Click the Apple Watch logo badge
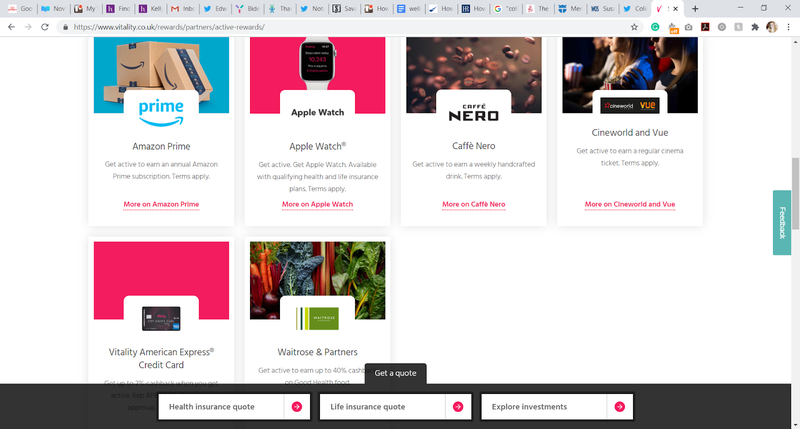Screen dimensions: 800x429 click(317, 112)
